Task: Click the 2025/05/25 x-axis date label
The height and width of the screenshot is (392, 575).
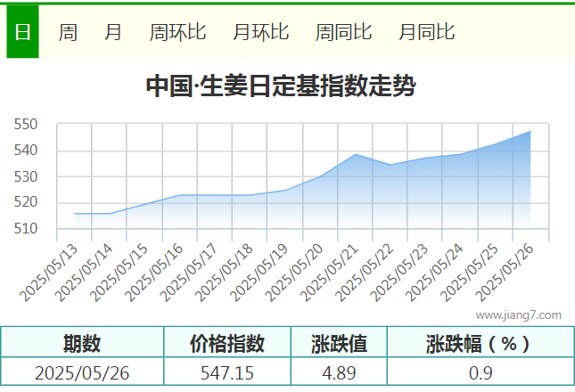Action: (469, 273)
